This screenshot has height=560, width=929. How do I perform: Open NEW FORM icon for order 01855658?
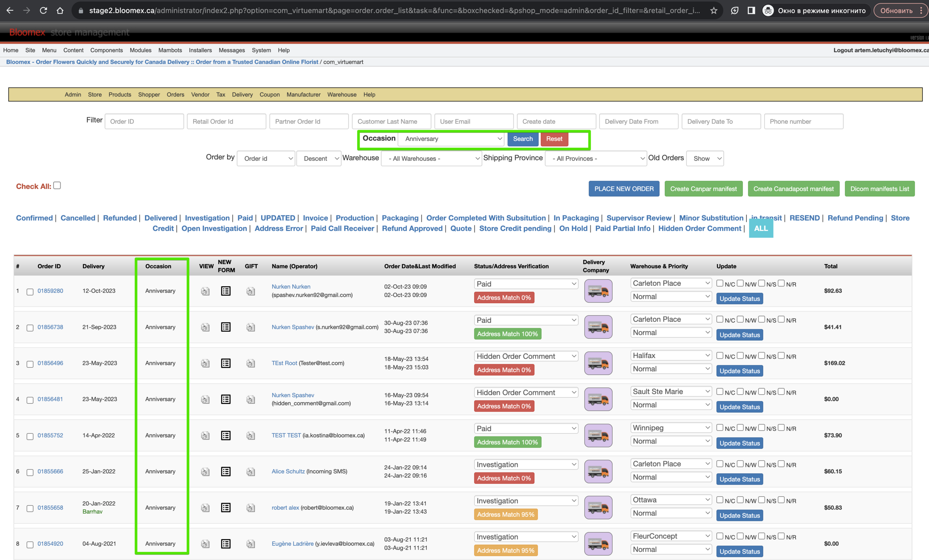click(x=225, y=508)
